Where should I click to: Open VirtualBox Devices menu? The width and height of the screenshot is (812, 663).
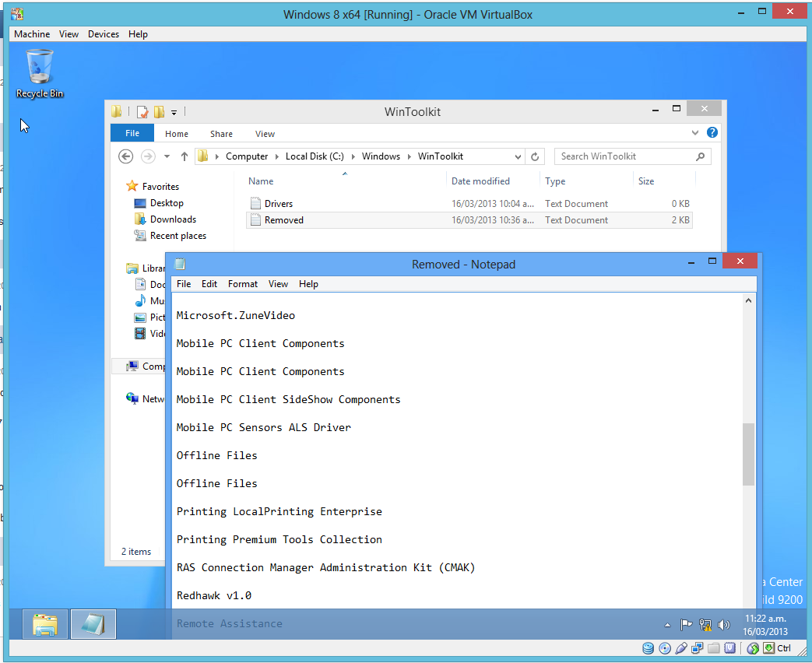(x=104, y=34)
